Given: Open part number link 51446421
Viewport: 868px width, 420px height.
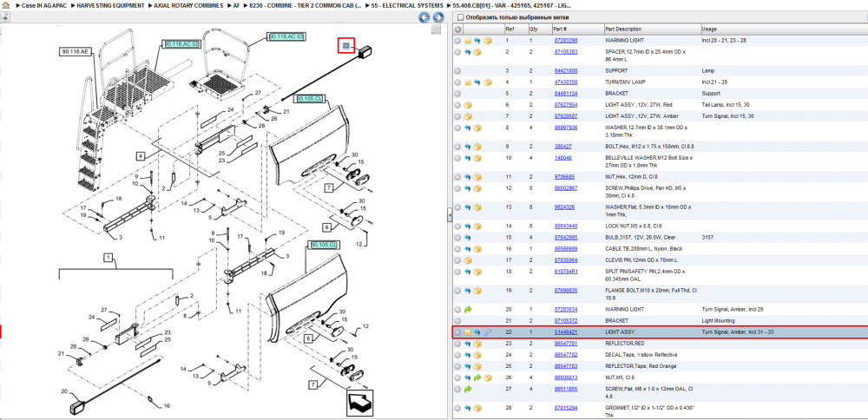Looking at the screenshot, I should click(x=566, y=332).
